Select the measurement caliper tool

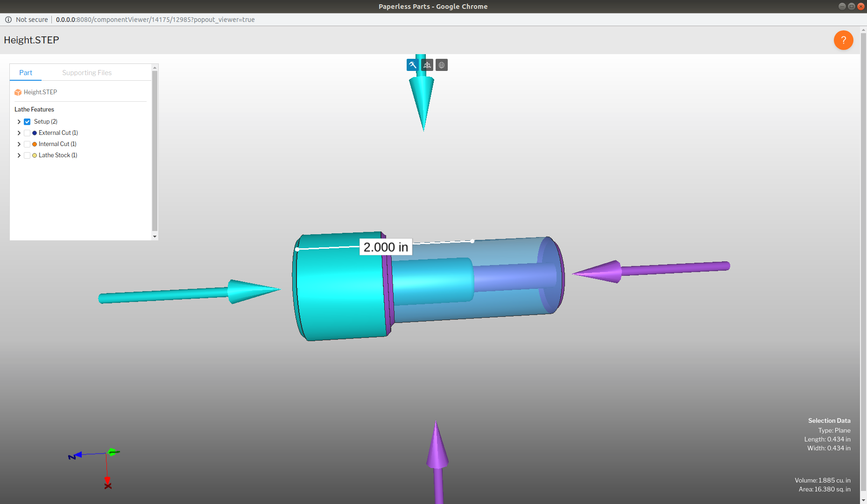[x=412, y=65]
